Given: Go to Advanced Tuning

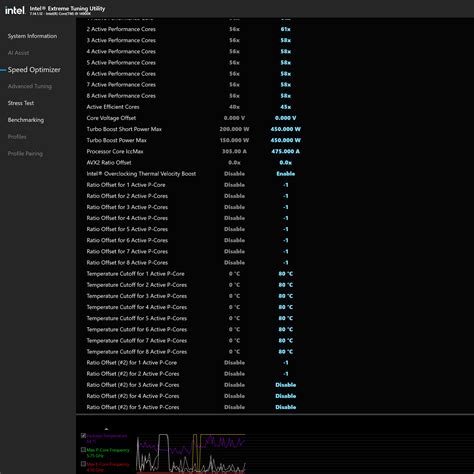Looking at the screenshot, I should [x=30, y=86].
